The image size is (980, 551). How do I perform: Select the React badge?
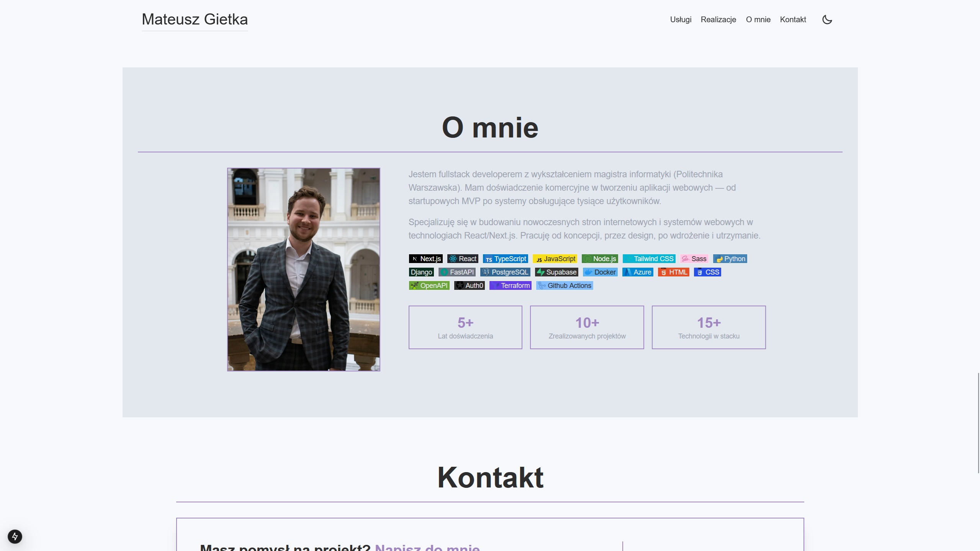tap(462, 258)
